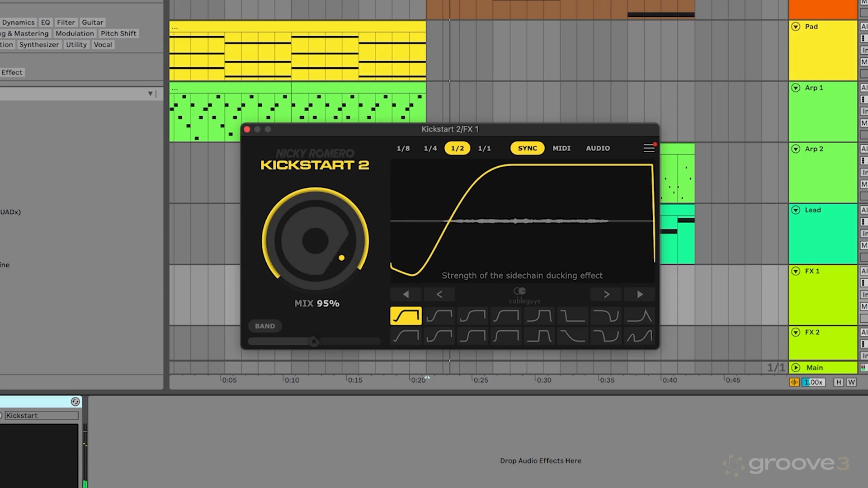The image size is (868, 488).
Task: Filter browser by Pitch Shift tag
Action: click(x=118, y=33)
